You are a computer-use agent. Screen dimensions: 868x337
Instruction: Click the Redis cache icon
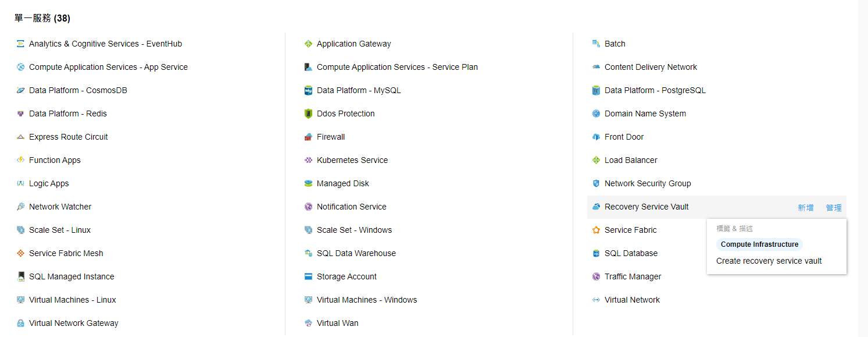(x=21, y=113)
